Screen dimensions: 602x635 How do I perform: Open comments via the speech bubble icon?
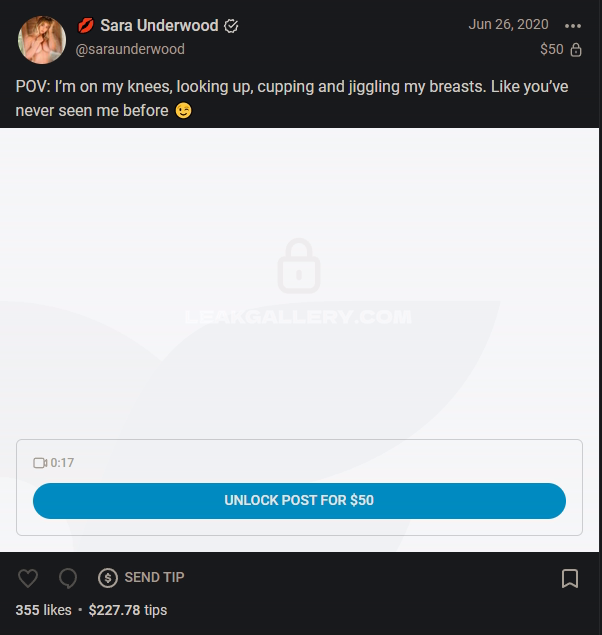pos(68,577)
